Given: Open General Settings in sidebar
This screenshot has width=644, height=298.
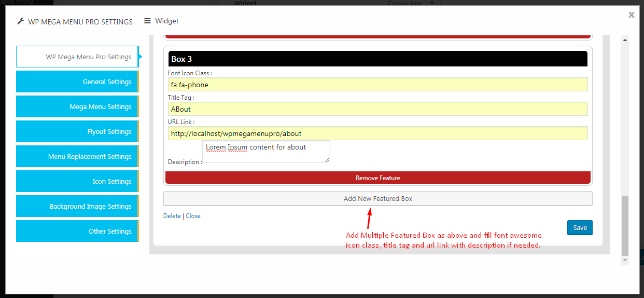Looking at the screenshot, I should (77, 82).
